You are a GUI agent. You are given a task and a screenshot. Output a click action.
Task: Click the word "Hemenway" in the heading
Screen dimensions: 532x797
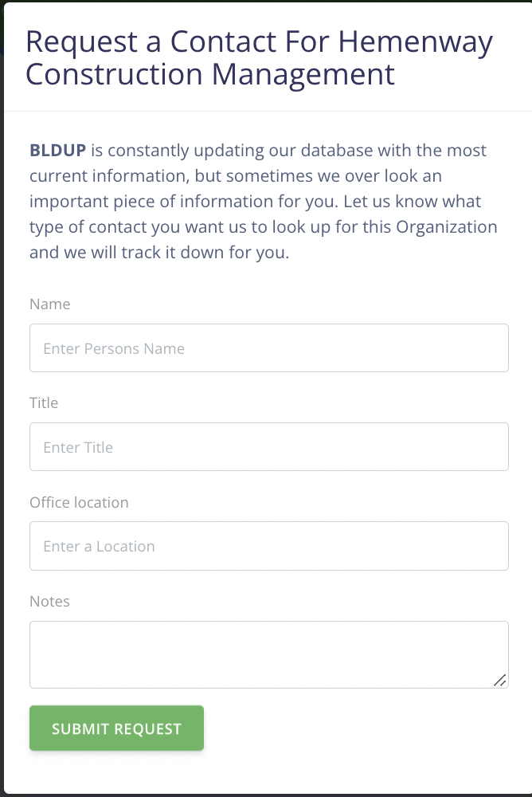[x=416, y=41]
